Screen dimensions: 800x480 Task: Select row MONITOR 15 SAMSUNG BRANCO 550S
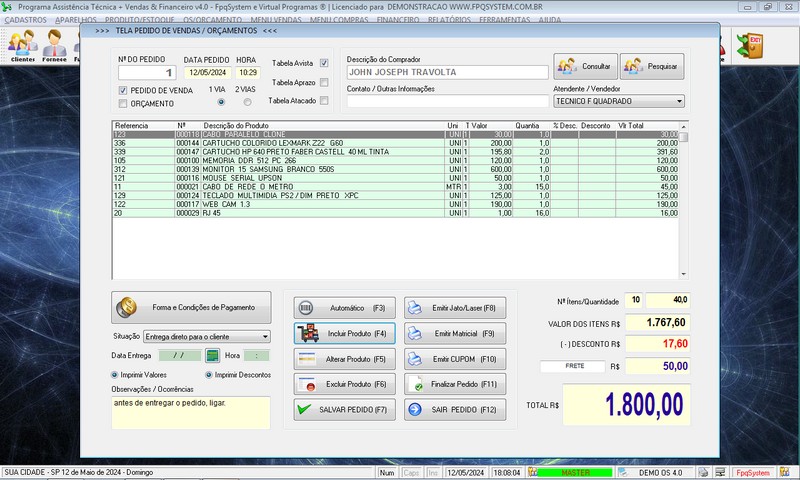click(x=395, y=169)
